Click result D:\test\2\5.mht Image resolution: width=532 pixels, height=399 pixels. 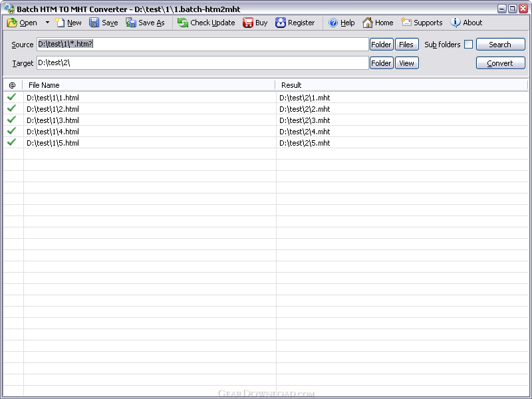tap(305, 143)
